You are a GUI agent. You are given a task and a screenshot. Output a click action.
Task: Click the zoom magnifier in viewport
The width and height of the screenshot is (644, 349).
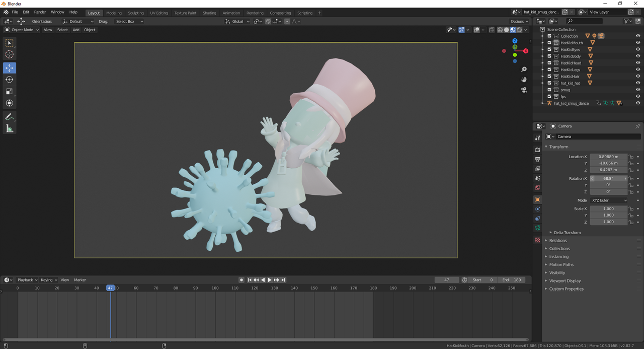pyautogui.click(x=524, y=69)
